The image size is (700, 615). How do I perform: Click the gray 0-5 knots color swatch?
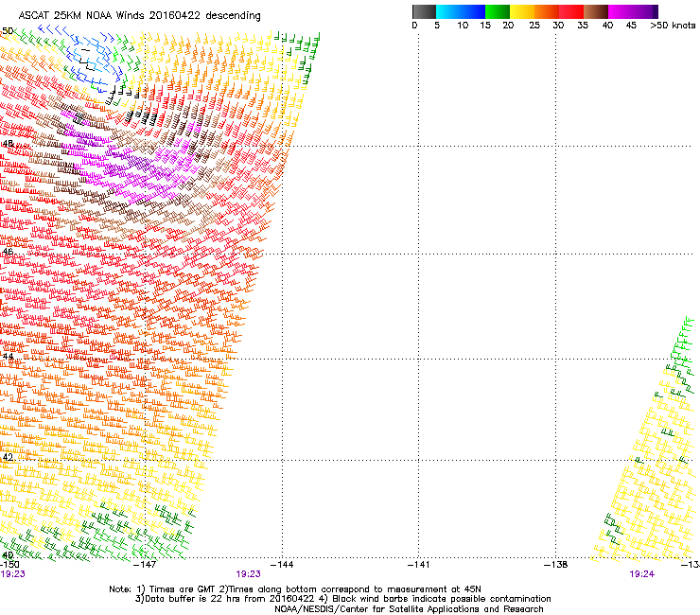424,11
